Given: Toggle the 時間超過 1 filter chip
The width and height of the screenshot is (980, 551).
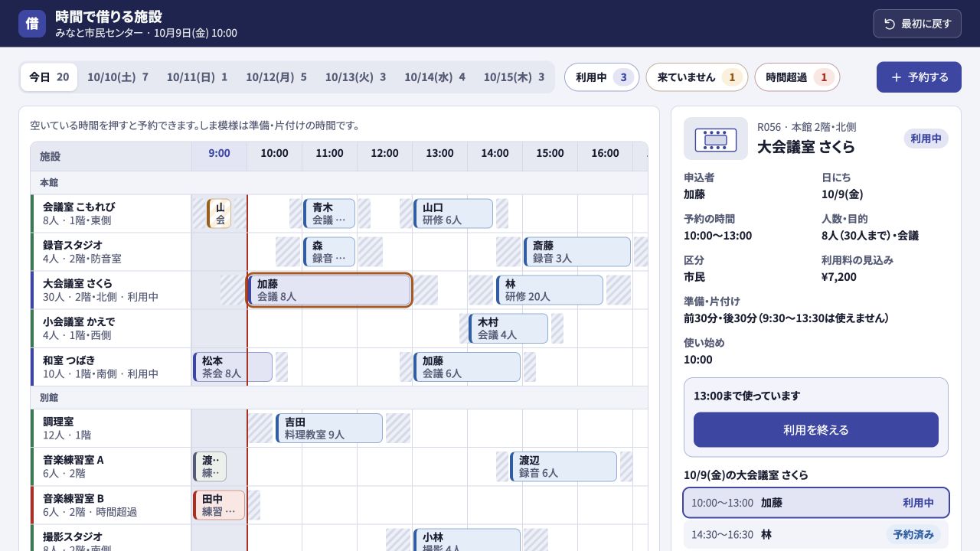Looking at the screenshot, I should pyautogui.click(x=797, y=77).
